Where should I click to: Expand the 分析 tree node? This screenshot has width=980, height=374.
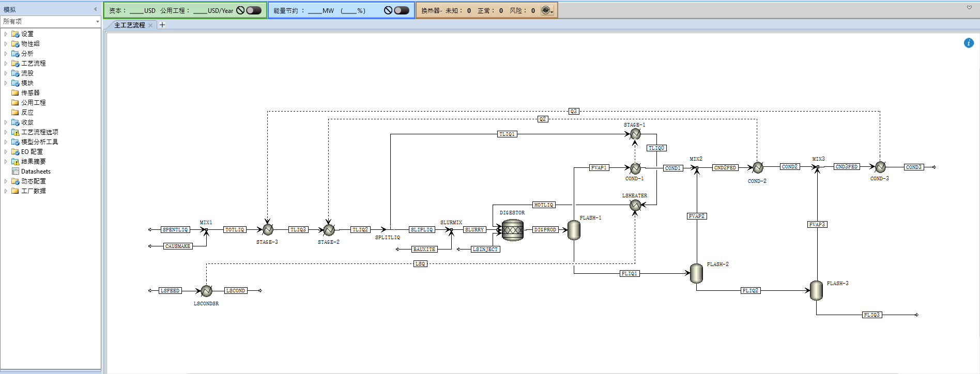click(x=6, y=54)
